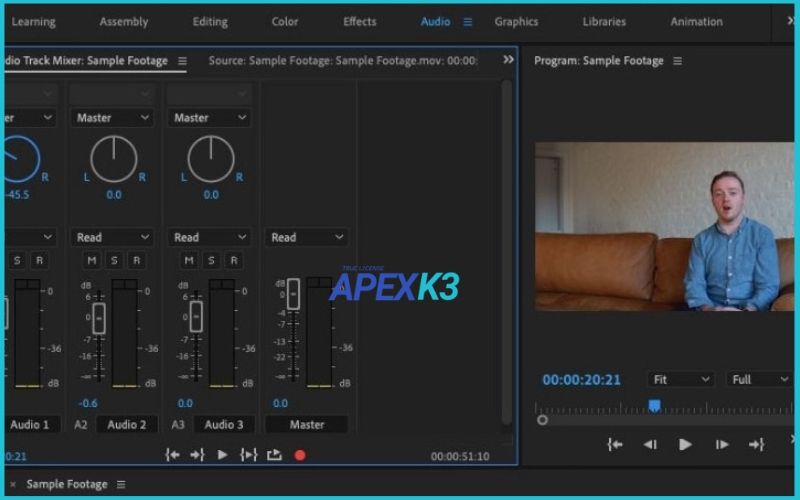Open Audio 2 Read automation mode dropdown

[114, 237]
